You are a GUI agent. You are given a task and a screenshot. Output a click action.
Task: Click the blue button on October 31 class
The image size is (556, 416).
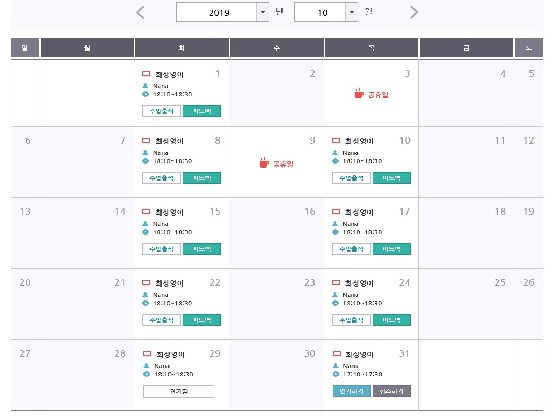352,391
